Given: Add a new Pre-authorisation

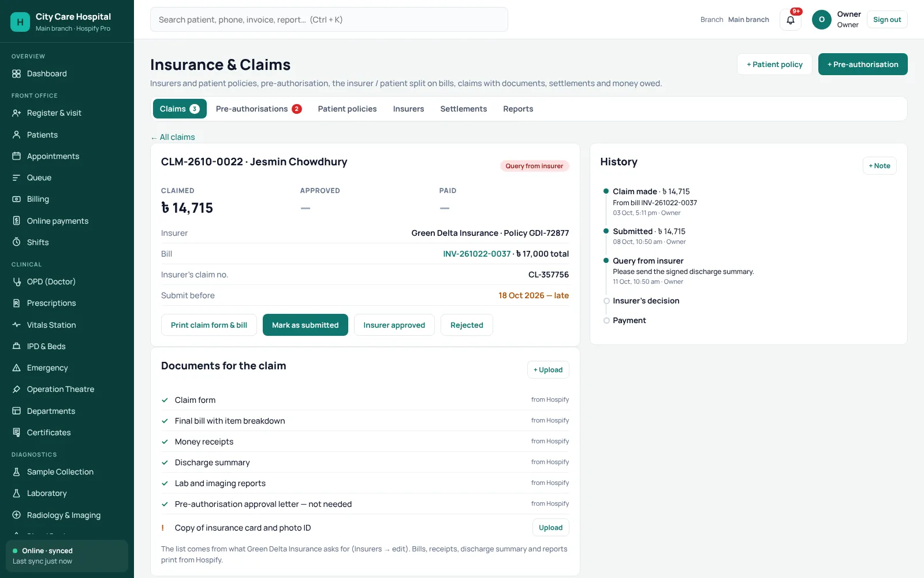Looking at the screenshot, I should [863, 64].
